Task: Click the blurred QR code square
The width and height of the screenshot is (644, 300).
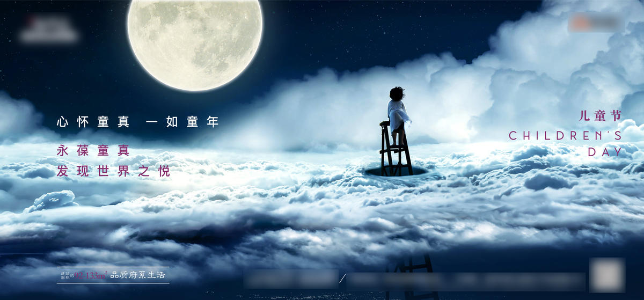Action: (607, 275)
